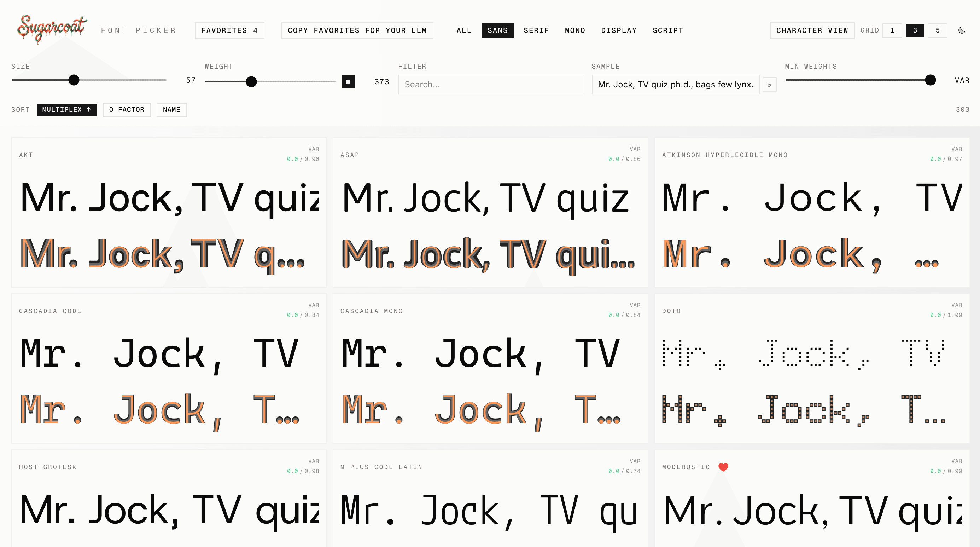
Task: Click the Filter search field
Action: pos(490,85)
